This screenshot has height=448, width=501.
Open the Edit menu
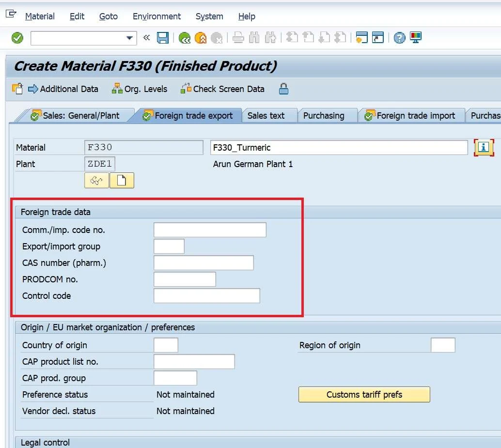coord(77,16)
